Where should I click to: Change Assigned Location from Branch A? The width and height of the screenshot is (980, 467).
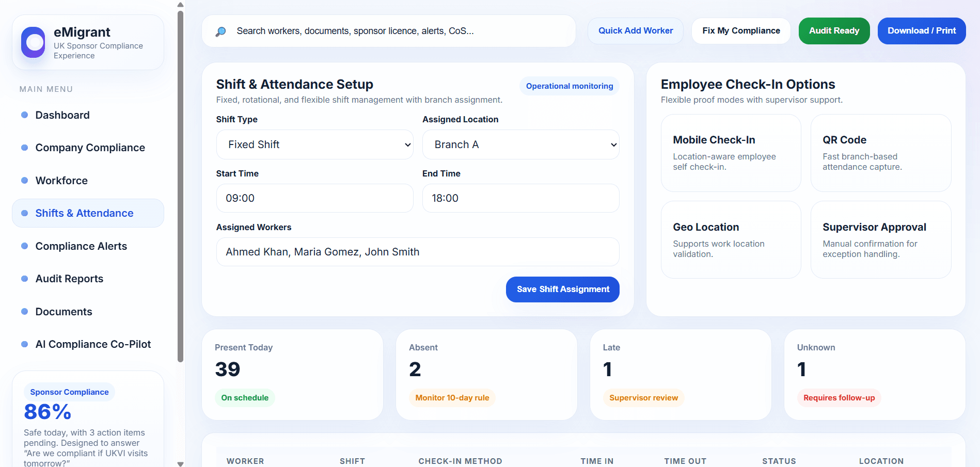click(520, 144)
